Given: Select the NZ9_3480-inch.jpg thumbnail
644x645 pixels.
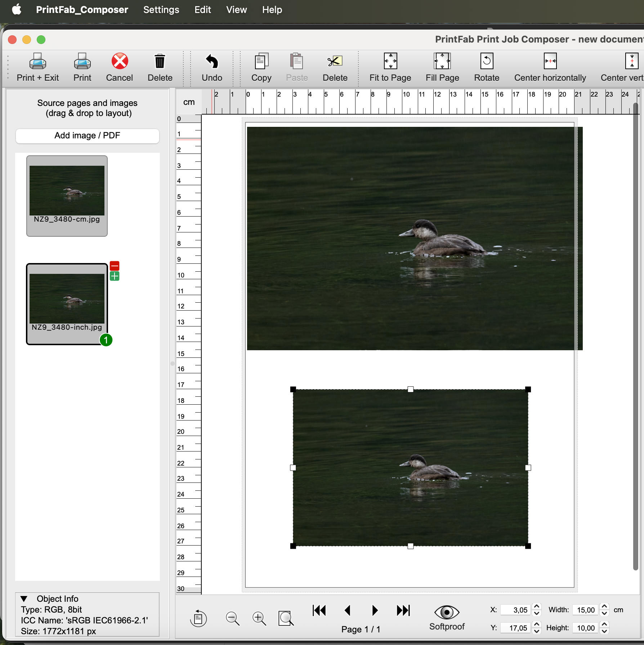Looking at the screenshot, I should coord(67,304).
